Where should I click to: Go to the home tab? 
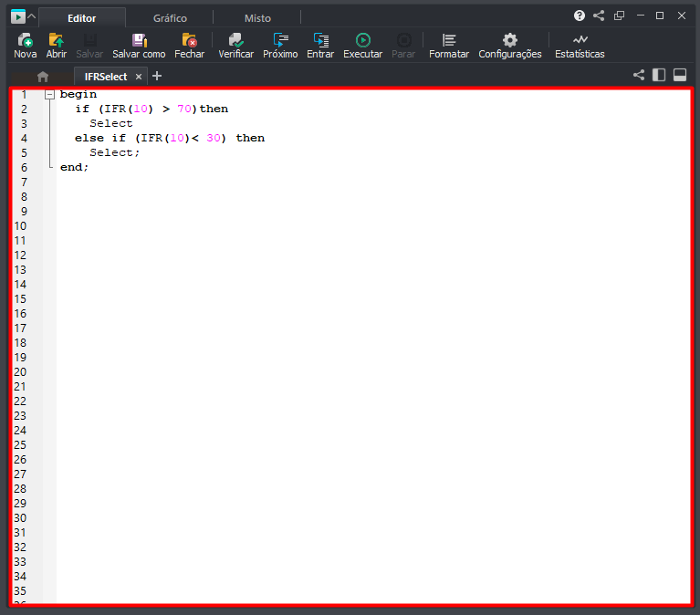(42, 77)
